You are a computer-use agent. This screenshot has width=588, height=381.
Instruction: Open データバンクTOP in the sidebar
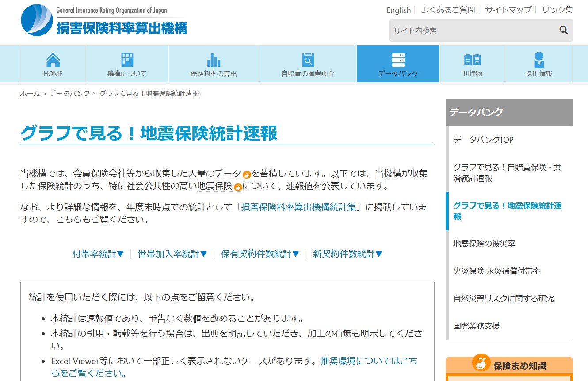tap(483, 140)
